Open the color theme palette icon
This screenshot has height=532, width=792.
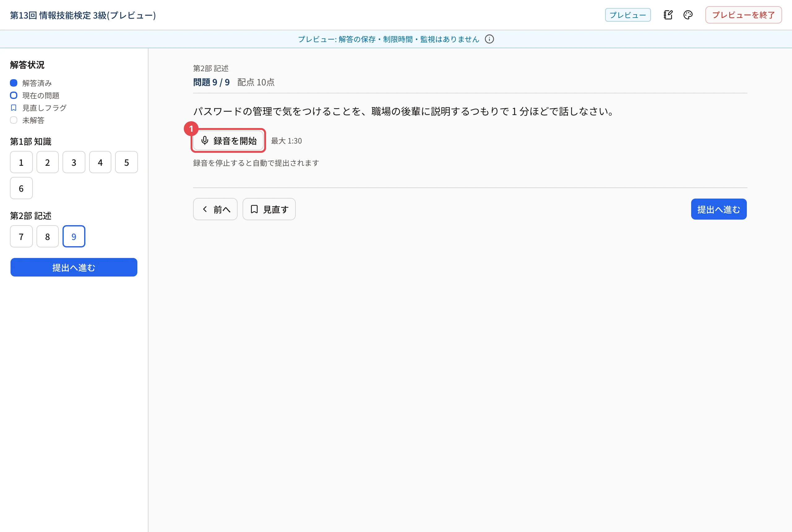688,15
